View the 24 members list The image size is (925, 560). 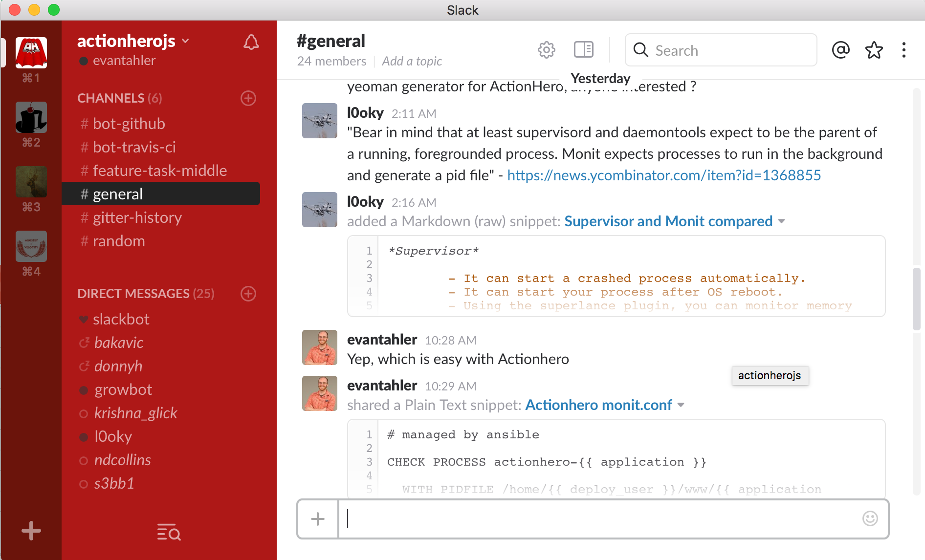[331, 61]
